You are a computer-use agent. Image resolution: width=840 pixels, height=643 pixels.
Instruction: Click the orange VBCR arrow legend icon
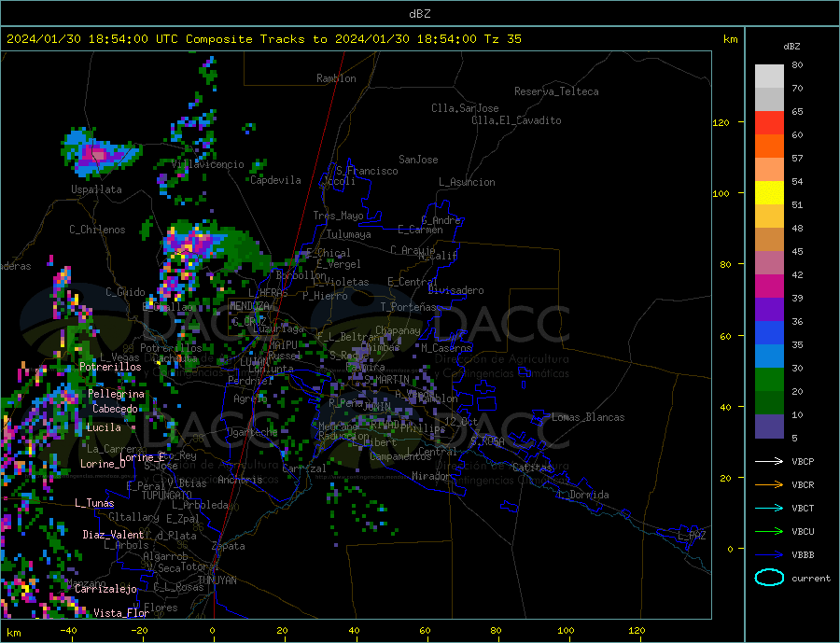point(769,485)
